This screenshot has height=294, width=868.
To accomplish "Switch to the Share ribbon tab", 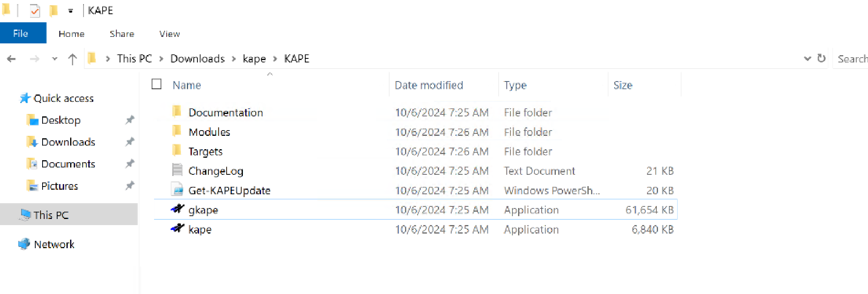I will click(x=122, y=34).
